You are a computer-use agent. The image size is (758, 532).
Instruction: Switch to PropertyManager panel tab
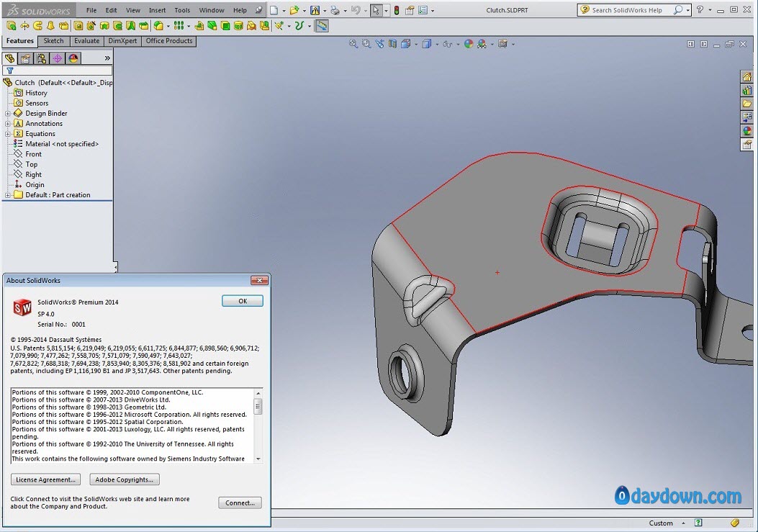tap(26, 58)
